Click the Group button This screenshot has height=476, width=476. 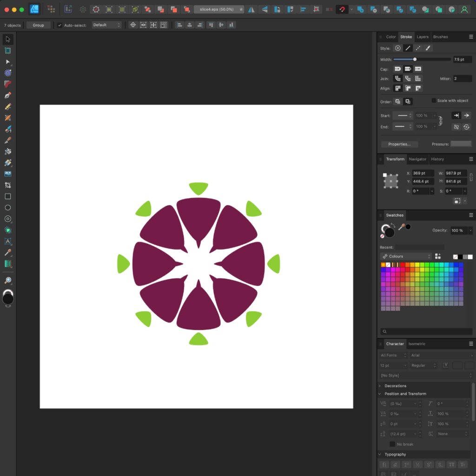38,25
